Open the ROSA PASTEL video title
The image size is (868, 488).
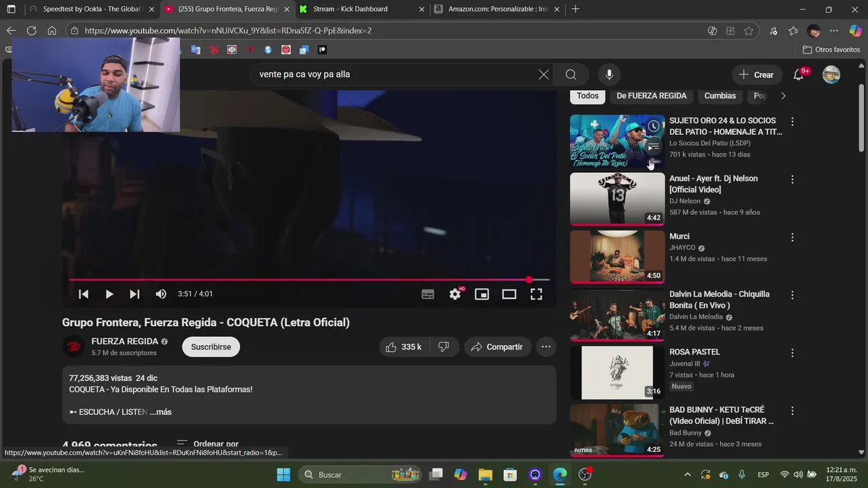click(694, 352)
